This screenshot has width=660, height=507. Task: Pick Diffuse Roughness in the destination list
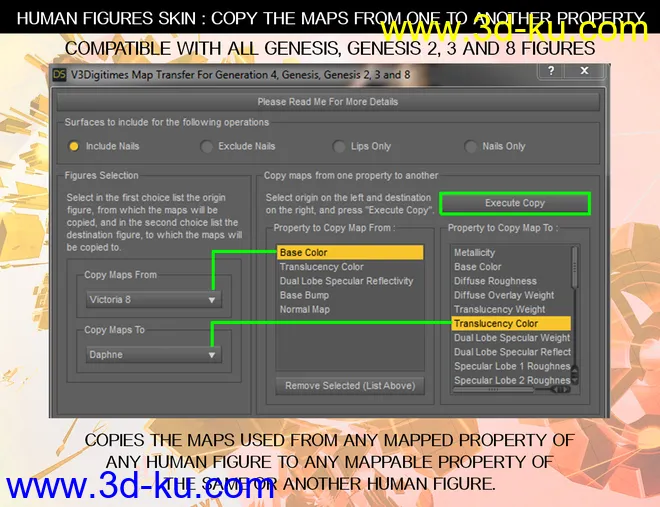point(495,281)
